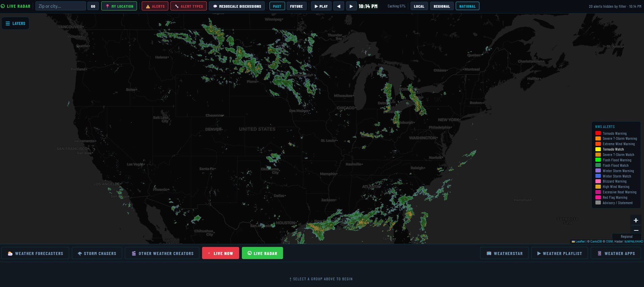This screenshot has width=644, height=287.
Task: Click the green Live Radar bottom button
Action: (262, 253)
